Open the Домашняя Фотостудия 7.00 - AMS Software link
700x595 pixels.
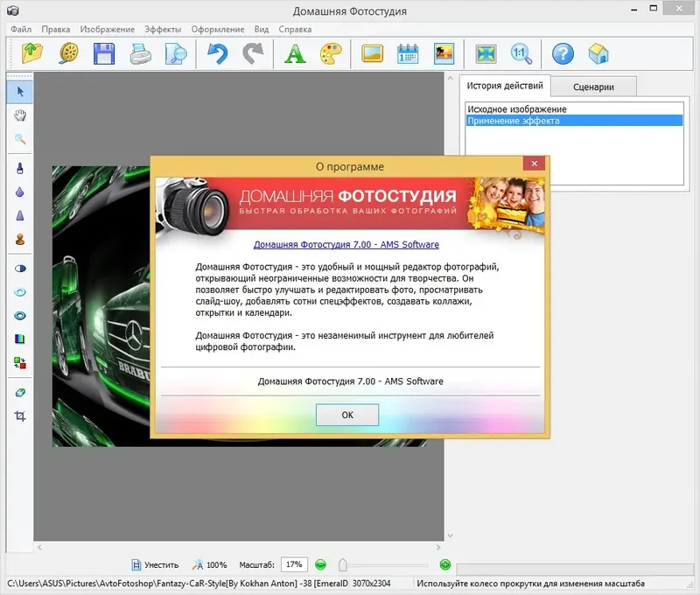346,245
